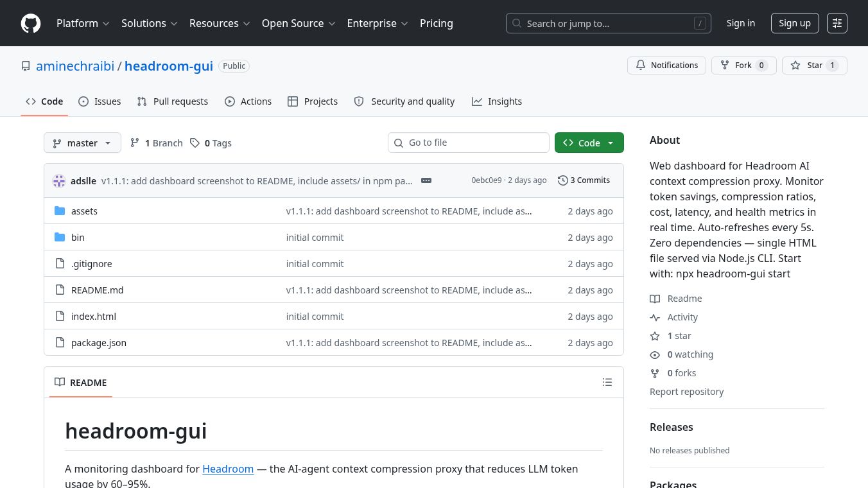Viewport: 868px width, 488px height.
Task: Click the Go to file input field
Action: 469,143
